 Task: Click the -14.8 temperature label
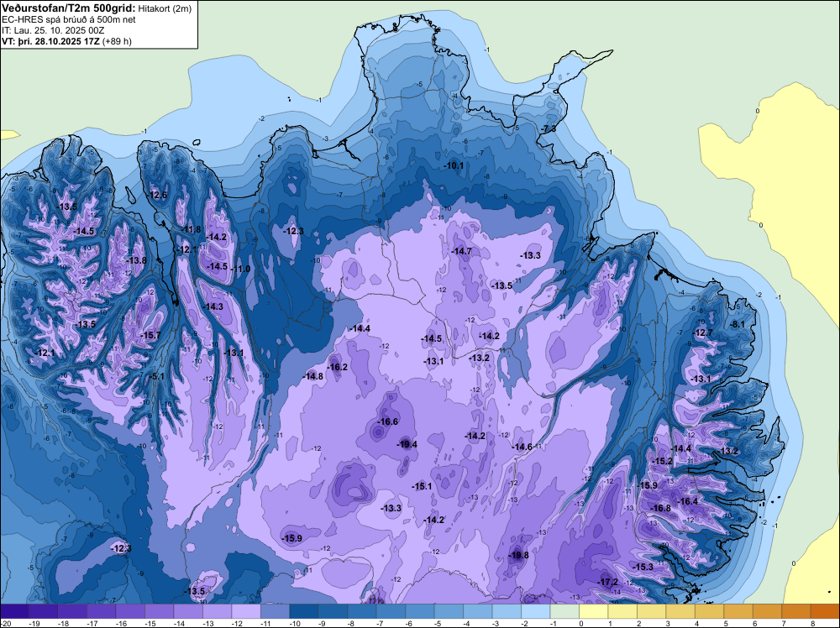point(312,376)
